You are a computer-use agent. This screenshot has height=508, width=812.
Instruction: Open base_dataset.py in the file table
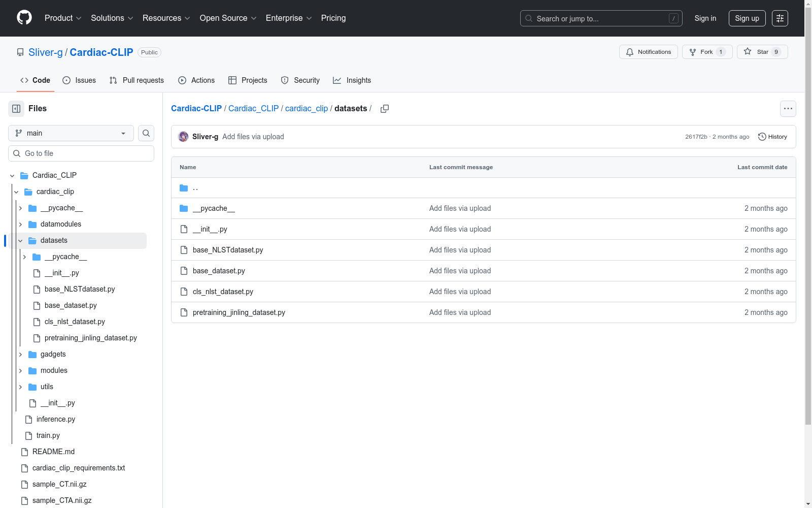click(219, 271)
